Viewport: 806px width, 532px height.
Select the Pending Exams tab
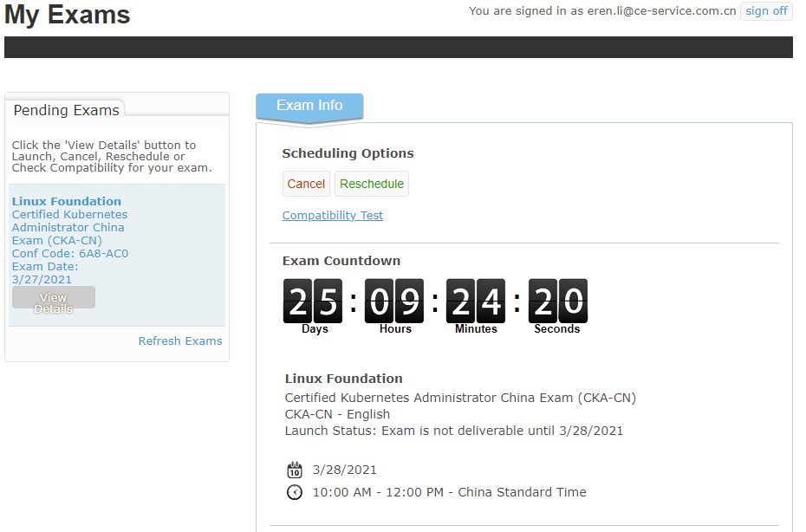(67, 110)
